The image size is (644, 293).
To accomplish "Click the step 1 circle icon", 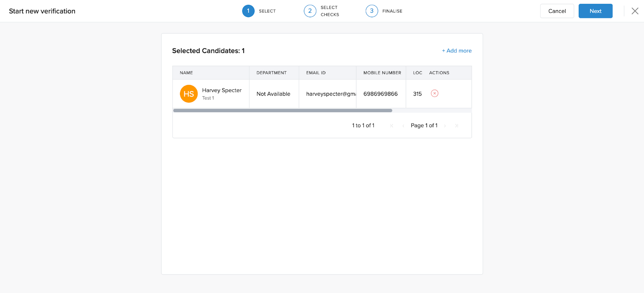I will [248, 11].
